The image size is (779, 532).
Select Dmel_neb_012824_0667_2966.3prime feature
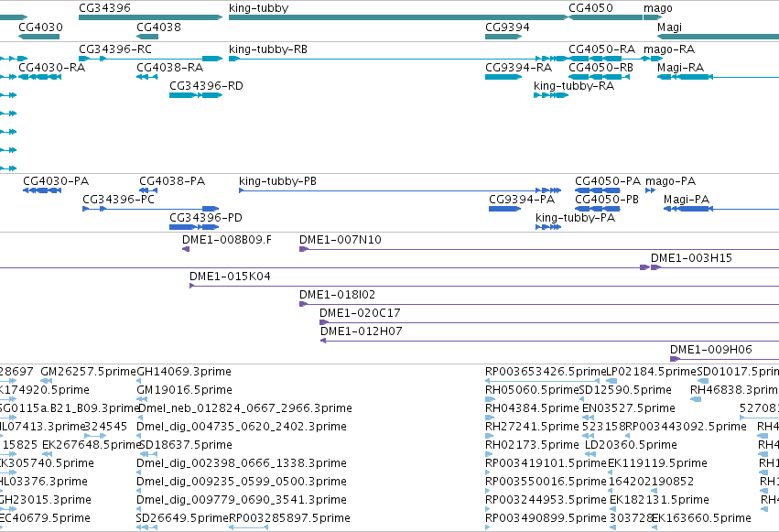(x=138, y=418)
